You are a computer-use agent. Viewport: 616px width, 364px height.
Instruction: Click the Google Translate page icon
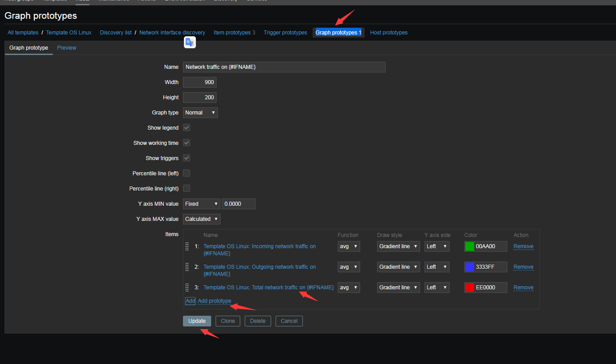pos(190,42)
